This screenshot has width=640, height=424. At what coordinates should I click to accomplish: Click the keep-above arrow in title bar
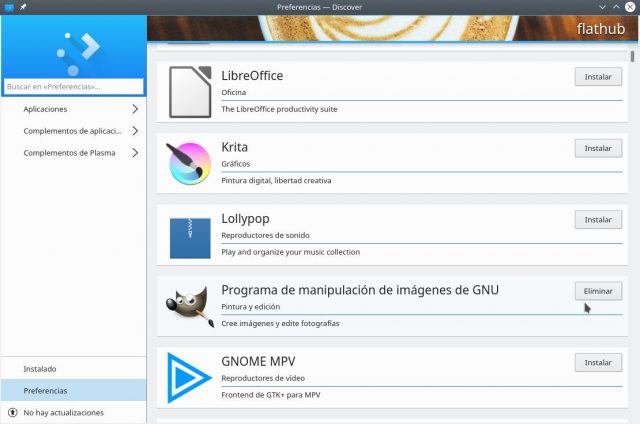pos(616,7)
